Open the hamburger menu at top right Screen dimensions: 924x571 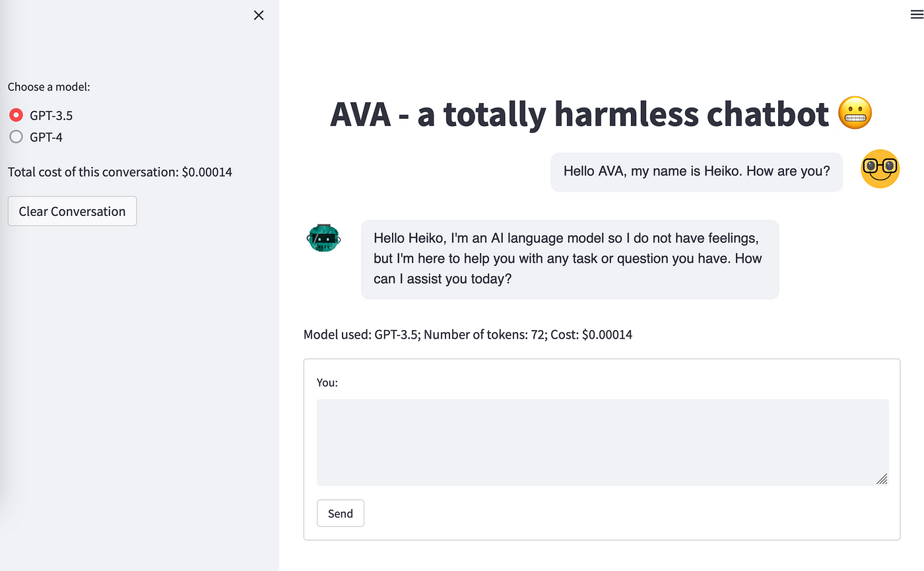(x=917, y=15)
